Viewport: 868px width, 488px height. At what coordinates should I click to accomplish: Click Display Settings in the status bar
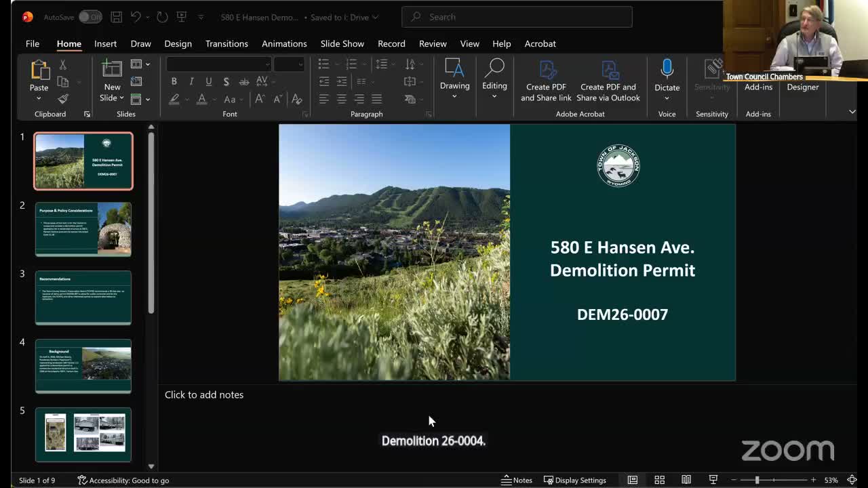(x=575, y=480)
